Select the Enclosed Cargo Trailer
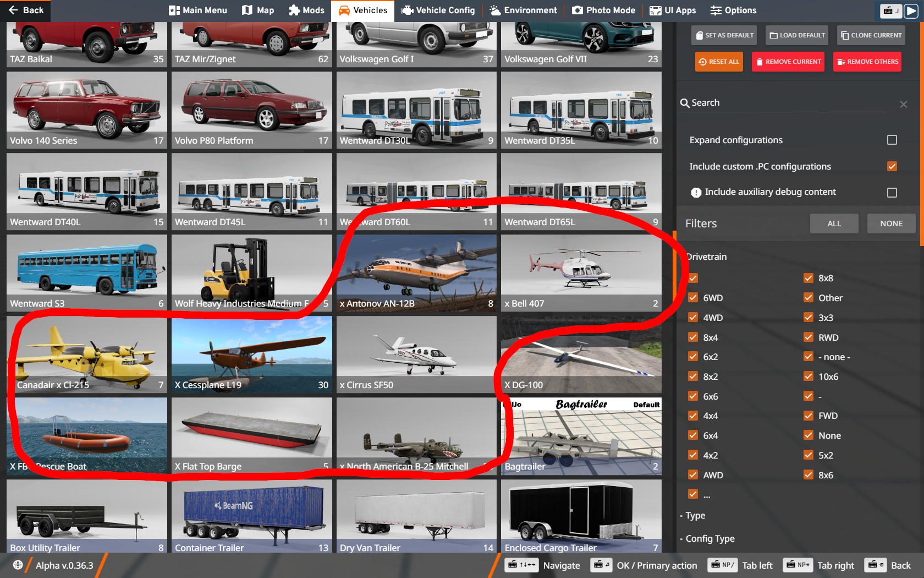 (581, 516)
